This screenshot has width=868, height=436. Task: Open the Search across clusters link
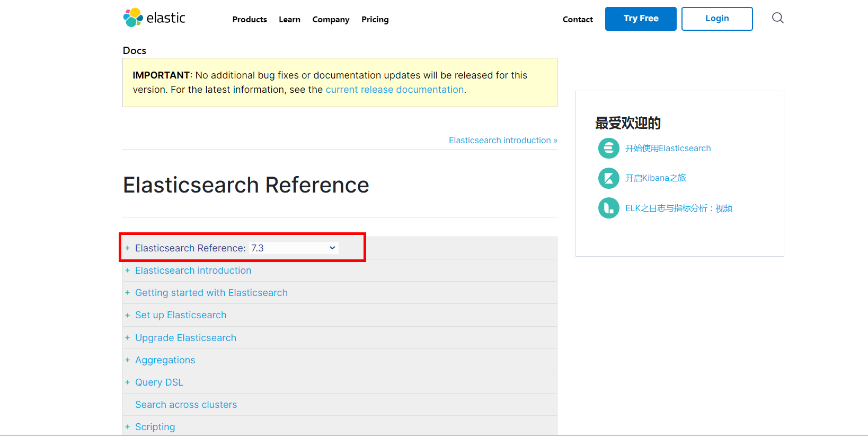(186, 405)
